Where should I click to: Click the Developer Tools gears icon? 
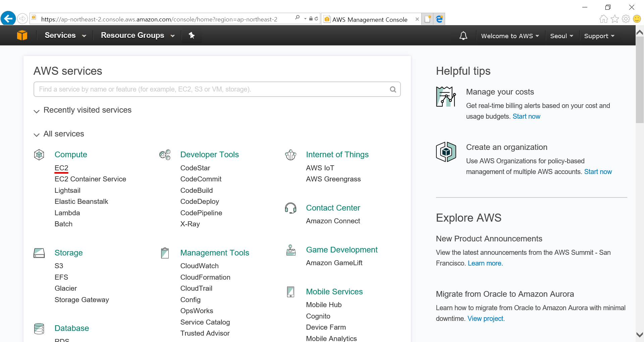165,155
